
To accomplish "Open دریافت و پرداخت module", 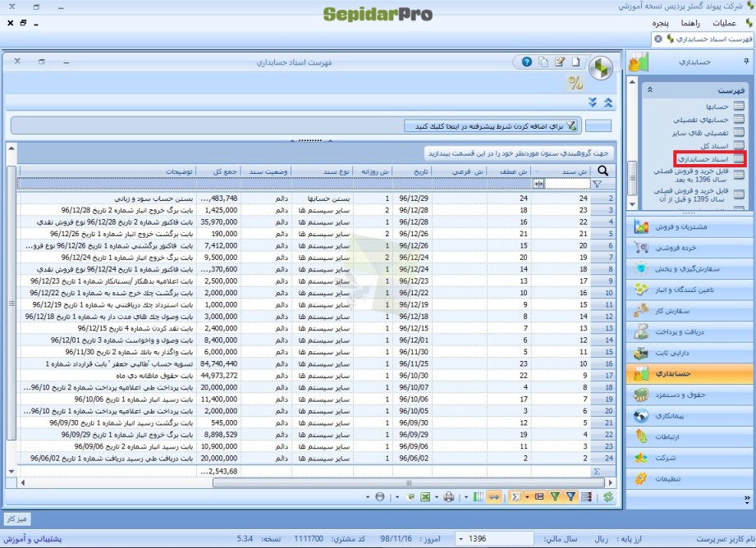I will (690, 331).
